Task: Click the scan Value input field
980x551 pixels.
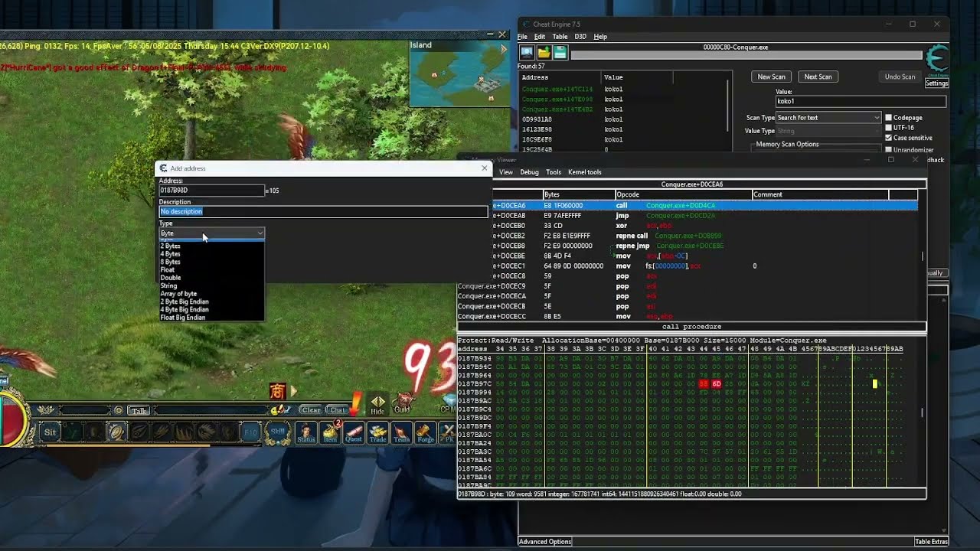Action: coord(861,101)
